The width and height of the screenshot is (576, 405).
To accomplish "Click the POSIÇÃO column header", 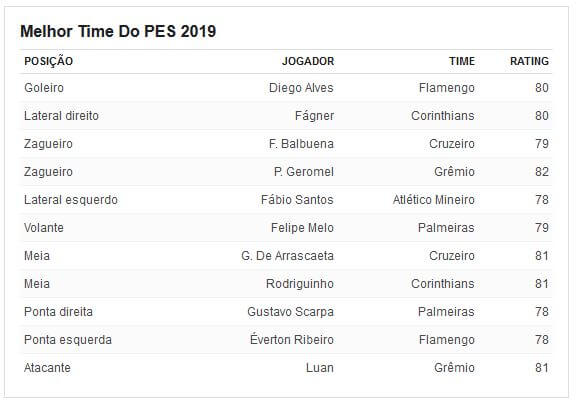I will (x=48, y=61).
